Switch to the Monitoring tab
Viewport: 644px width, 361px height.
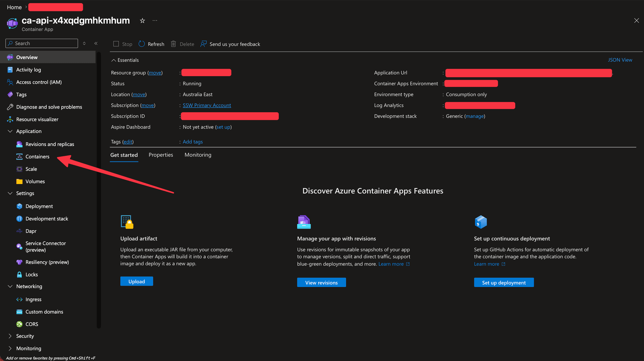(198, 155)
